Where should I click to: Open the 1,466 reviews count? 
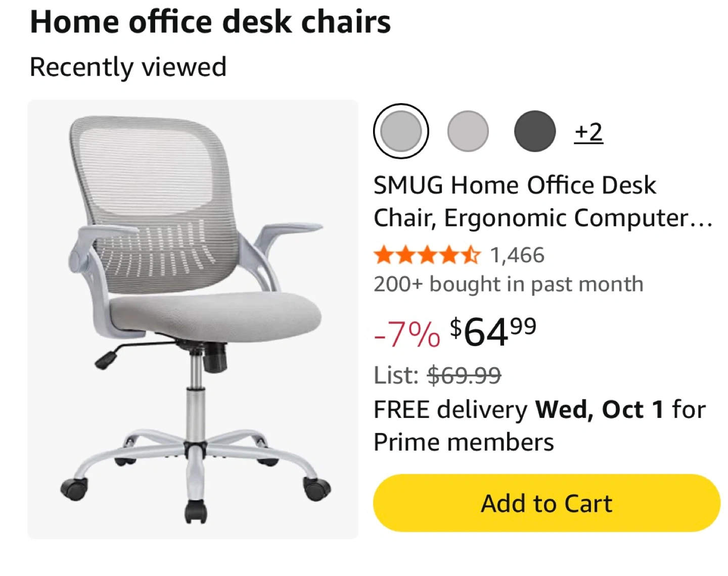pyautogui.click(x=517, y=255)
